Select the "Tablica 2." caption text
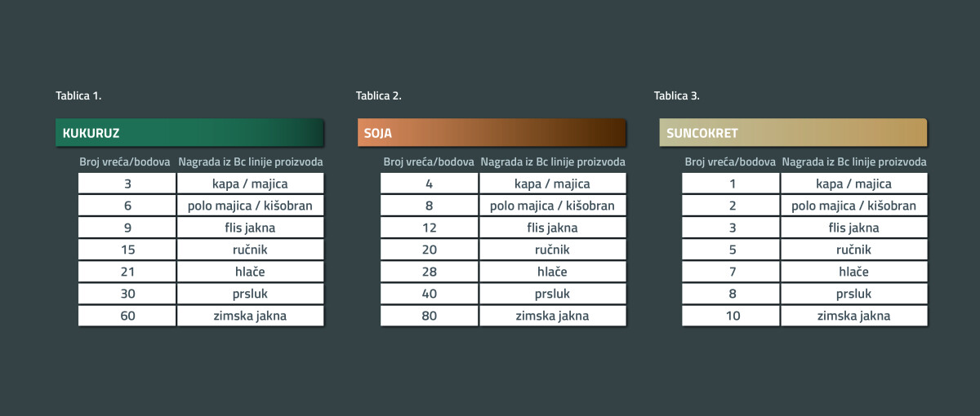Viewport: 980px width, 416px height. pyautogui.click(x=379, y=96)
